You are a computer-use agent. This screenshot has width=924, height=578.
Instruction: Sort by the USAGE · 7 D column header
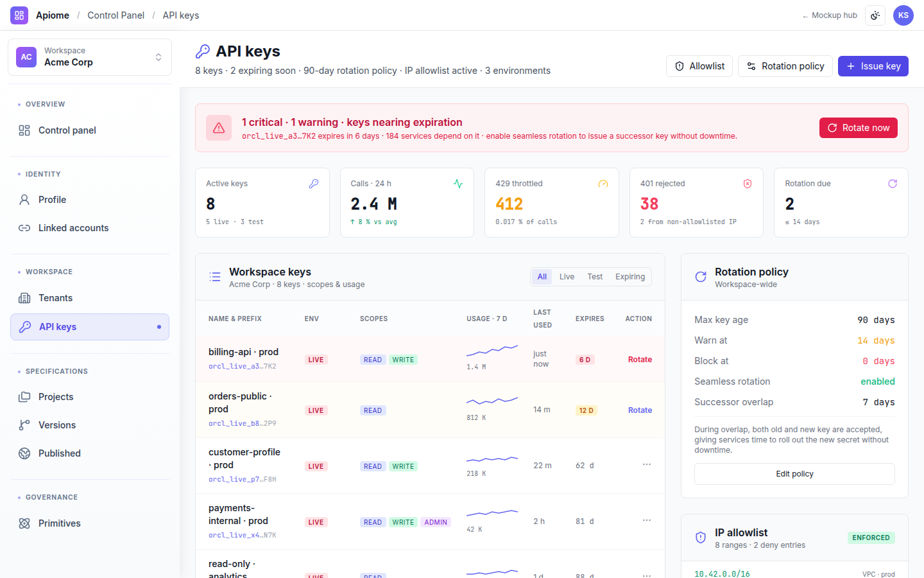pos(486,319)
